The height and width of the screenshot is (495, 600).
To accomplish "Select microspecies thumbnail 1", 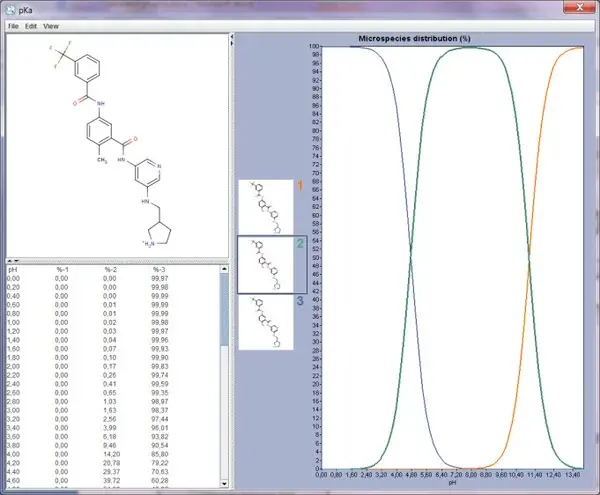I will [266, 207].
